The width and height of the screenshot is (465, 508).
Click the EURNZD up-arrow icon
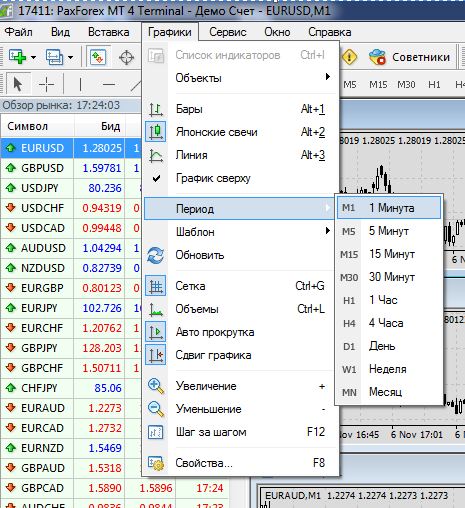click(x=11, y=448)
